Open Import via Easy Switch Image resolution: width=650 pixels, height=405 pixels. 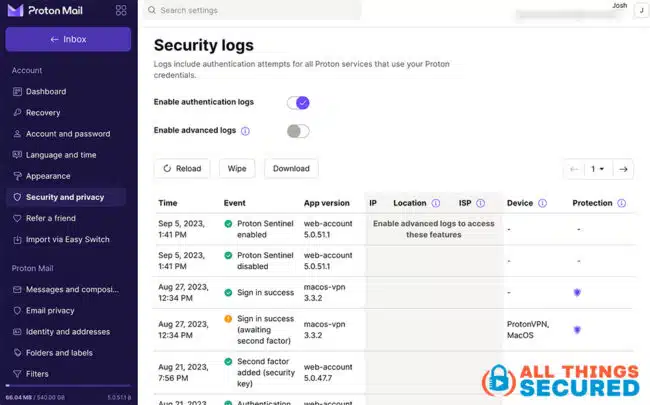coord(61,240)
